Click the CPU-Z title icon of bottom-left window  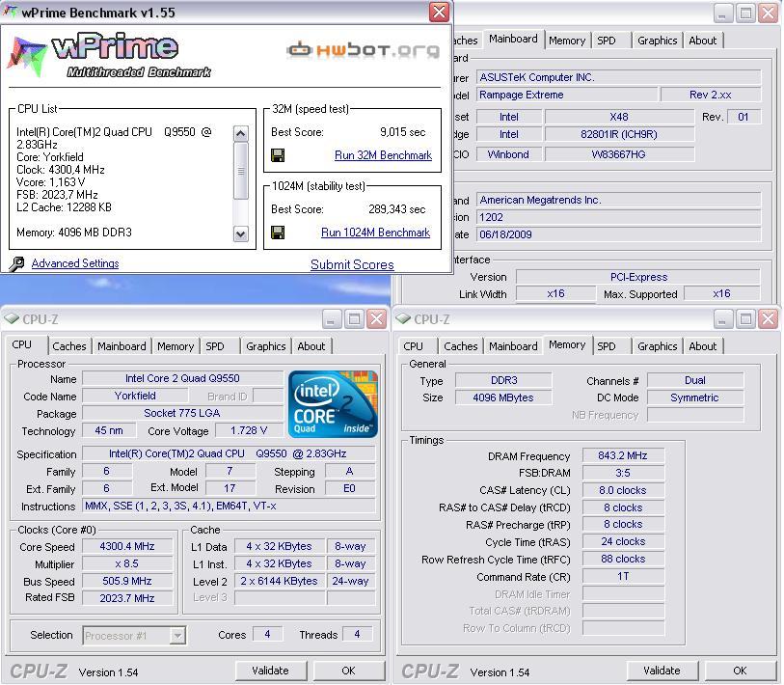pos(12,318)
